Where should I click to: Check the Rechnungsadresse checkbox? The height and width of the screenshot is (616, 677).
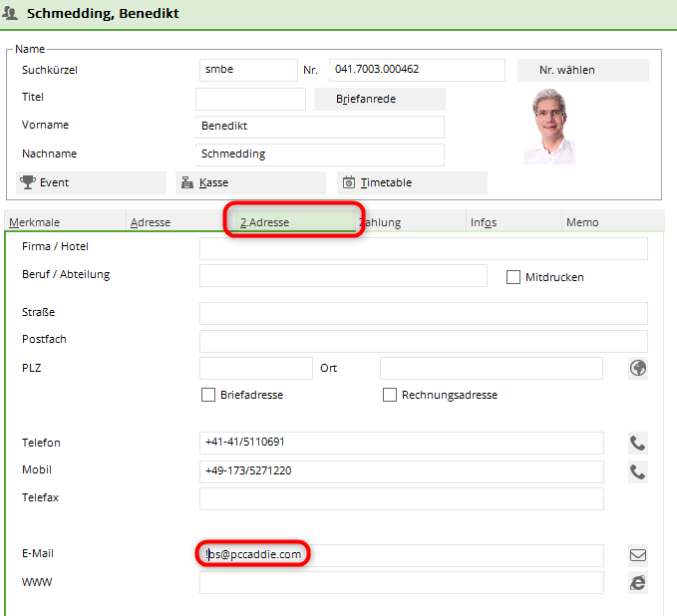[390, 395]
